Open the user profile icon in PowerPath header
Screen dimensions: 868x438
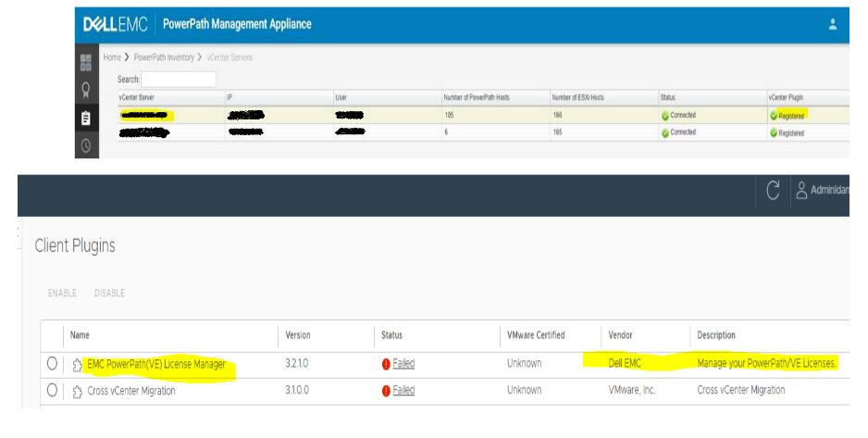(x=833, y=24)
